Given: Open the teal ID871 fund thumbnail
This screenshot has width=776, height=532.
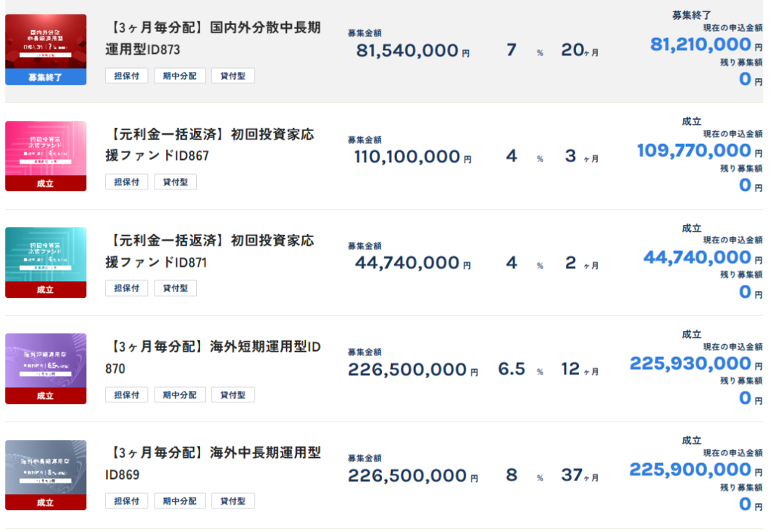Looking at the screenshot, I should coord(45,261).
